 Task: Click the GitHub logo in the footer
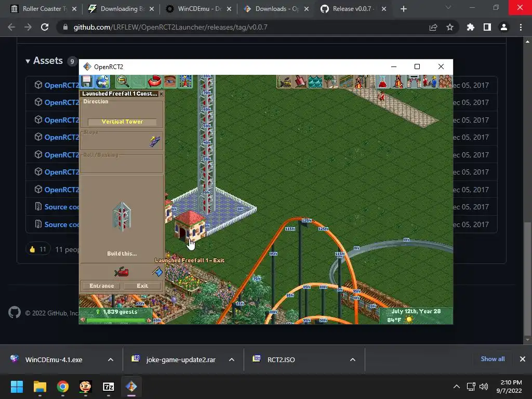[x=14, y=312]
